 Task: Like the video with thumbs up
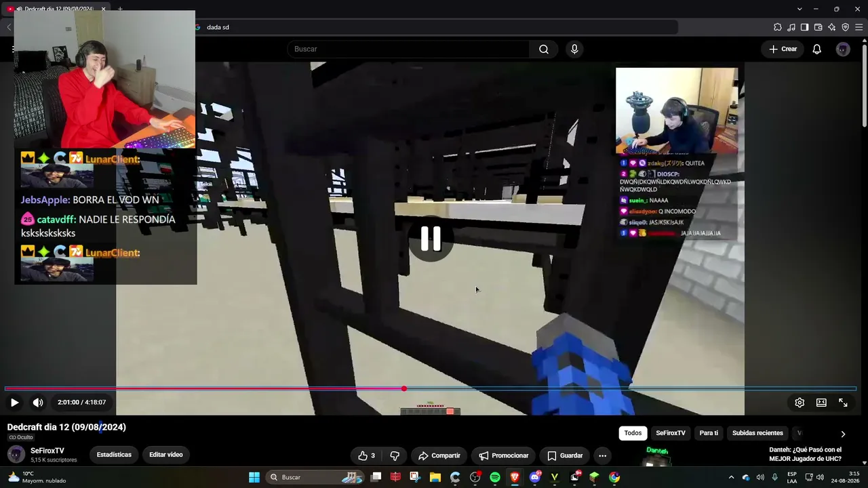(x=366, y=455)
